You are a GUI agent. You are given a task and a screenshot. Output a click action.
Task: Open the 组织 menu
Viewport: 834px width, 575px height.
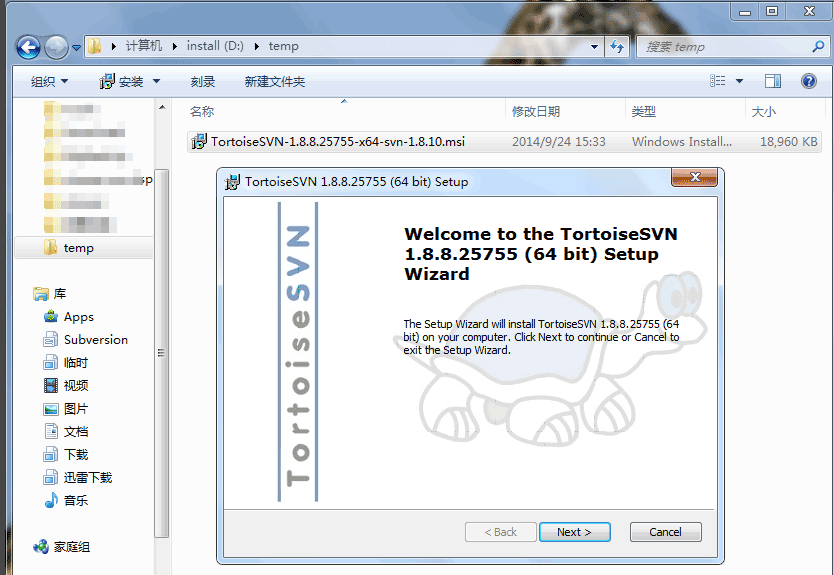49,81
